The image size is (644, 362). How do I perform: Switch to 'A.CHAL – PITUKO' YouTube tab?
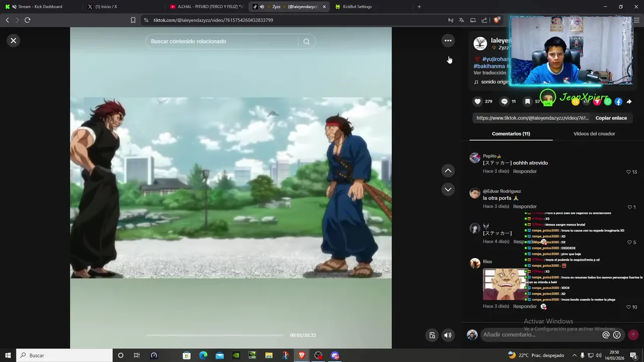[x=206, y=7]
